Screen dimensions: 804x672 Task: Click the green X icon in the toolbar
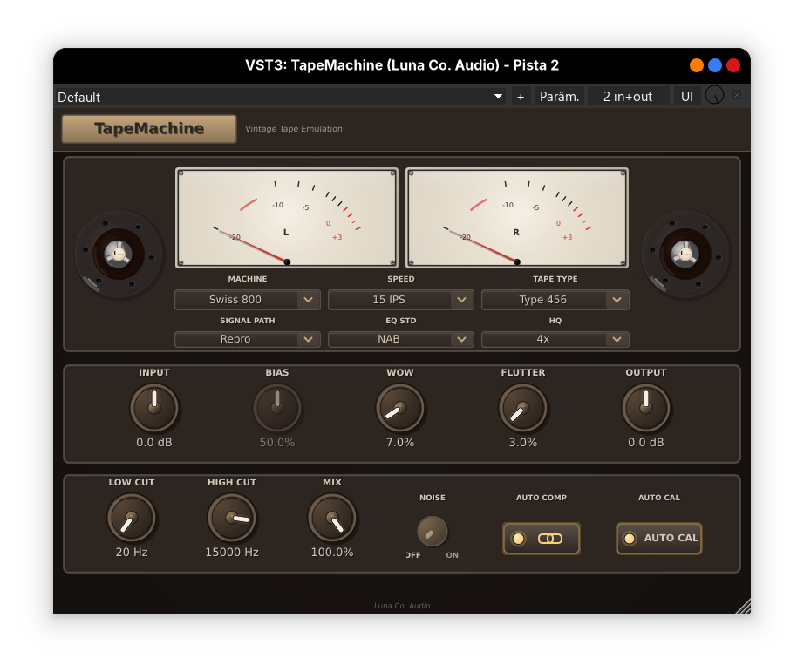point(737,96)
